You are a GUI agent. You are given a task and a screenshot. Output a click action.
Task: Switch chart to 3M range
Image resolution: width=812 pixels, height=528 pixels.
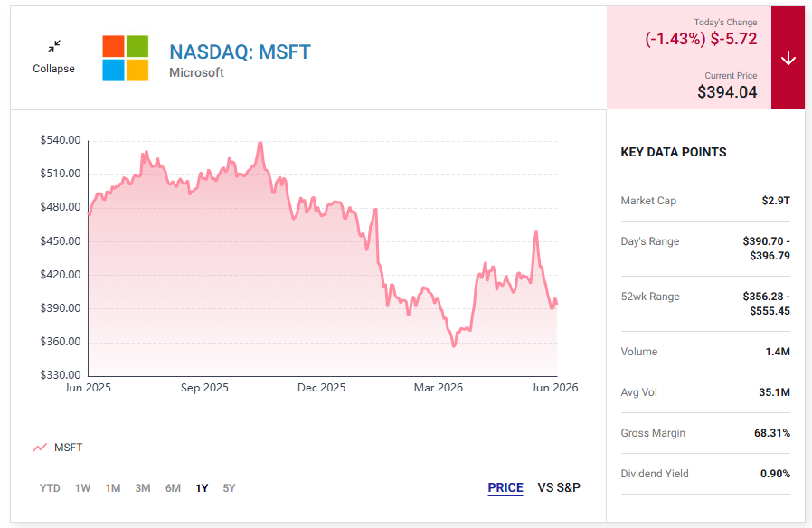(x=142, y=488)
